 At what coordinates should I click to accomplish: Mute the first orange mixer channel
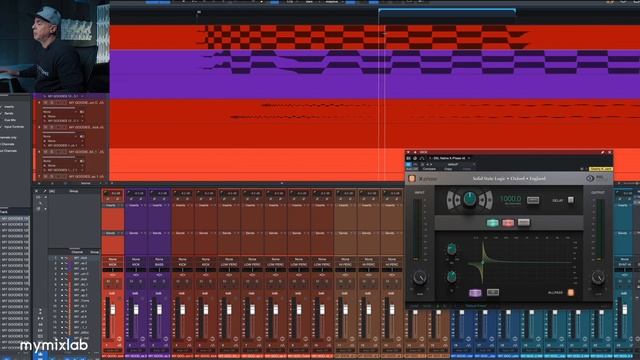tap(109, 282)
